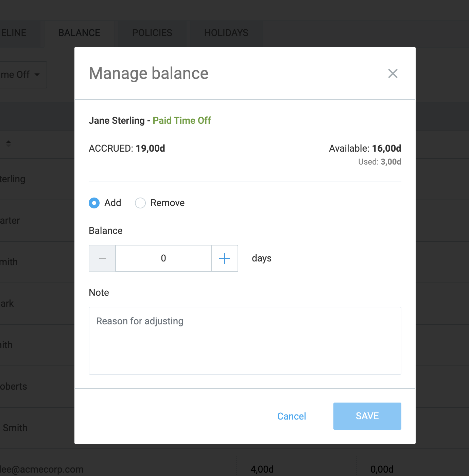
Task: Click the acmecorp.com email in background
Action: [42, 469]
